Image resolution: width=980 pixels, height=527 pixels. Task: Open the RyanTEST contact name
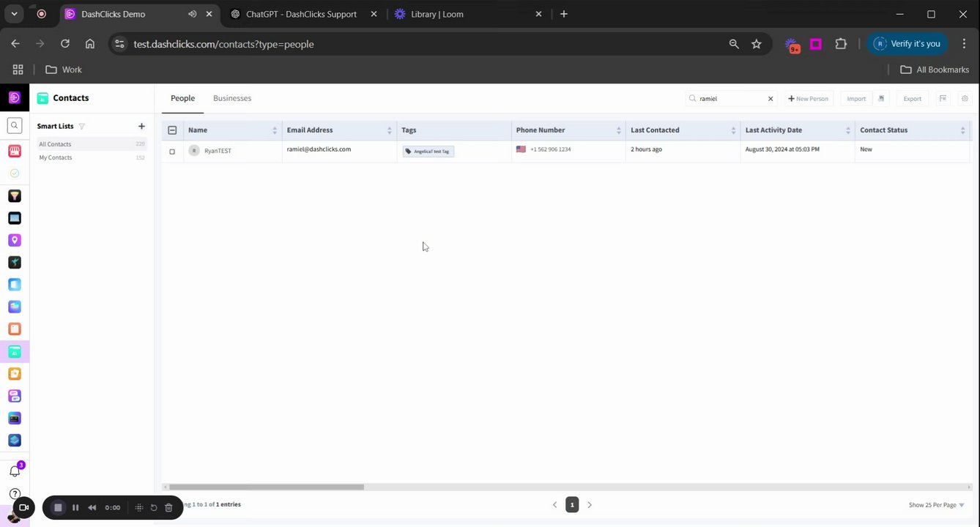click(218, 151)
